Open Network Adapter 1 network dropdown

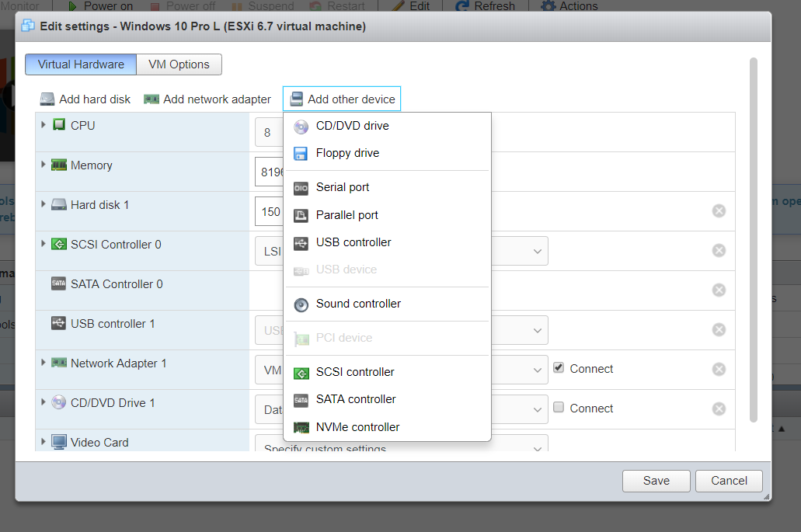(x=537, y=370)
